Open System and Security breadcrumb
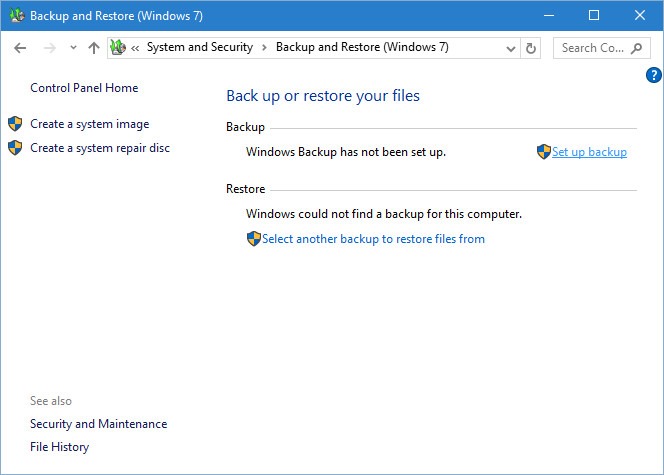The image size is (664, 475). [200, 47]
